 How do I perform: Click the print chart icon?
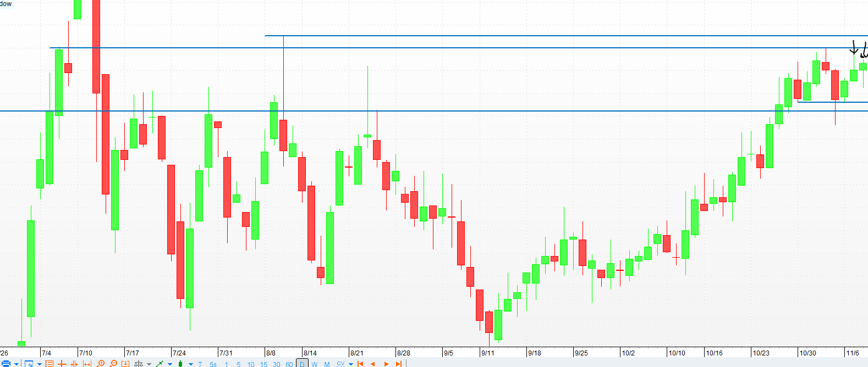(x=6, y=364)
